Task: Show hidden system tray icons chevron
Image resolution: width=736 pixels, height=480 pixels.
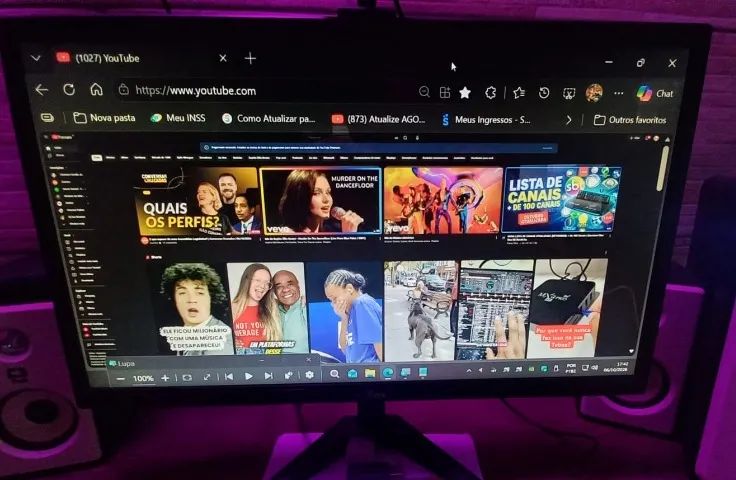Action: click(469, 371)
